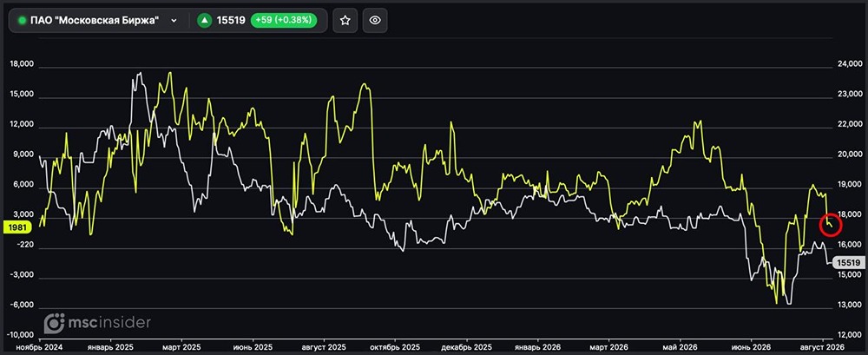Viewport: 868px width, 355px height.
Task: Click the декабрь 2025 axis label
Action: point(466,346)
